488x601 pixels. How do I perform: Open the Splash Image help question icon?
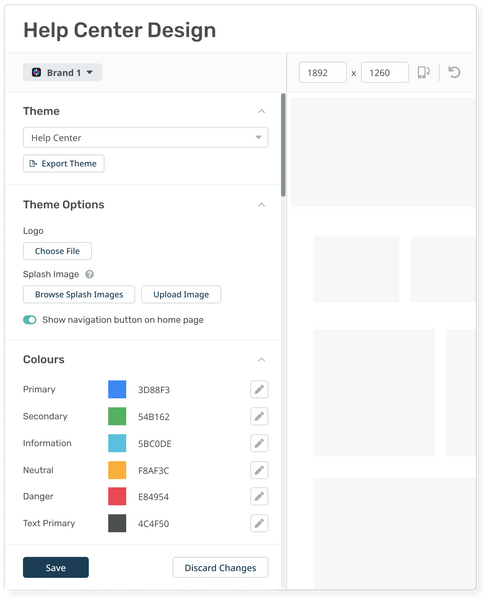tap(89, 274)
